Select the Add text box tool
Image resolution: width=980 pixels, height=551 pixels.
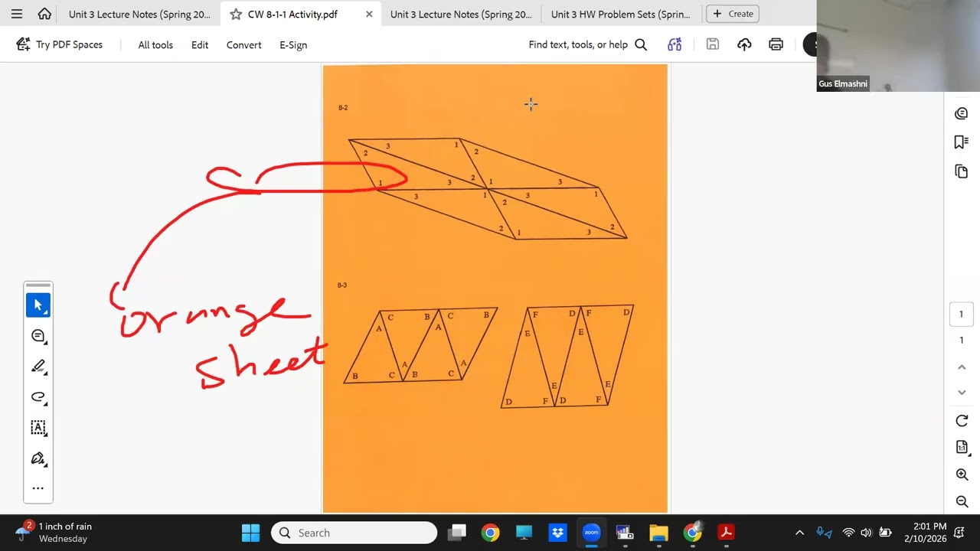[38, 428]
